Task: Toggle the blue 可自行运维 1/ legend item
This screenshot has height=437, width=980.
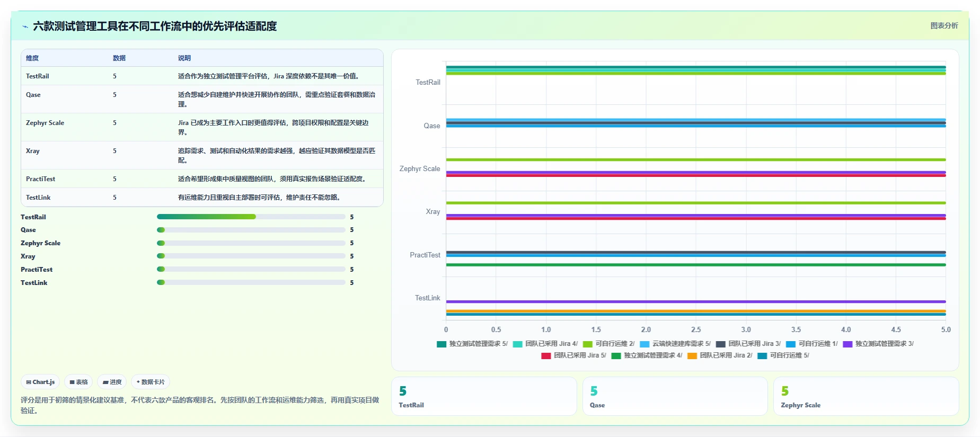Action: pyautogui.click(x=811, y=344)
